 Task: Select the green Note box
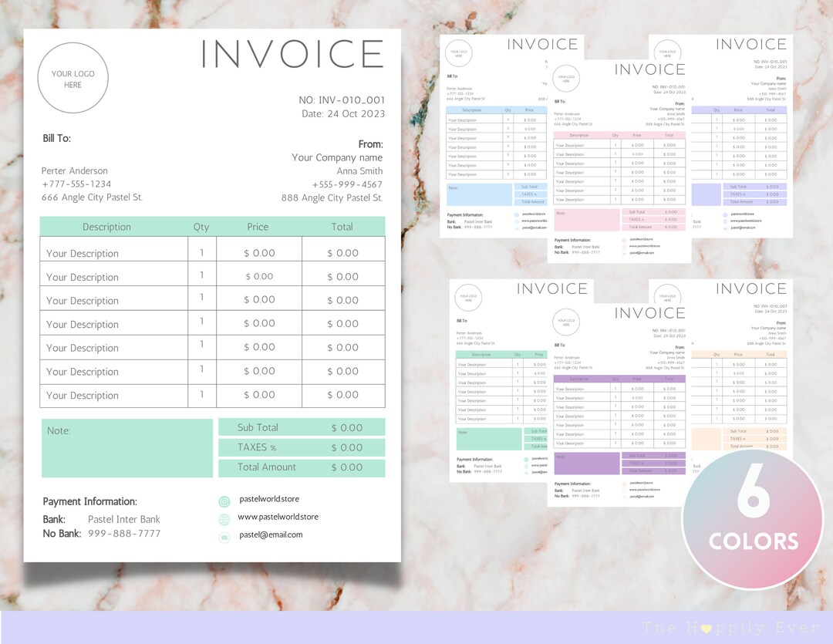click(126, 449)
